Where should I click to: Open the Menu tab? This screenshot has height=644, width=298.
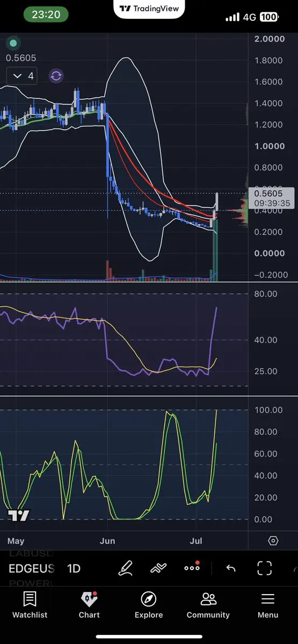pos(268,605)
